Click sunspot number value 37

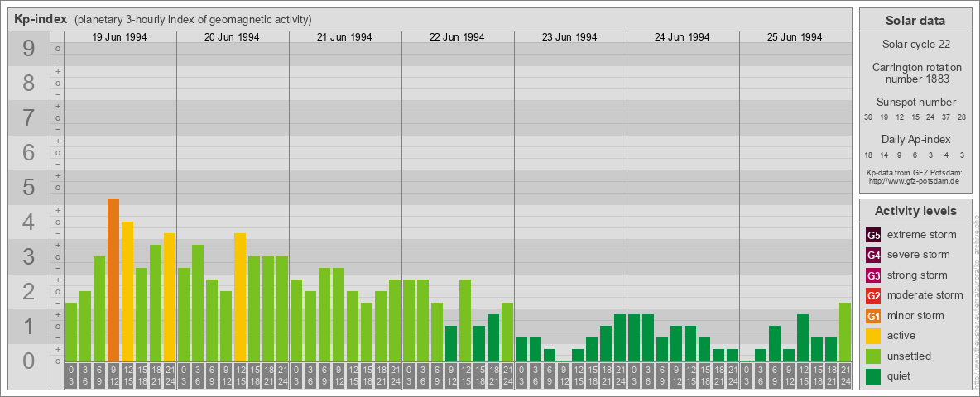click(946, 117)
